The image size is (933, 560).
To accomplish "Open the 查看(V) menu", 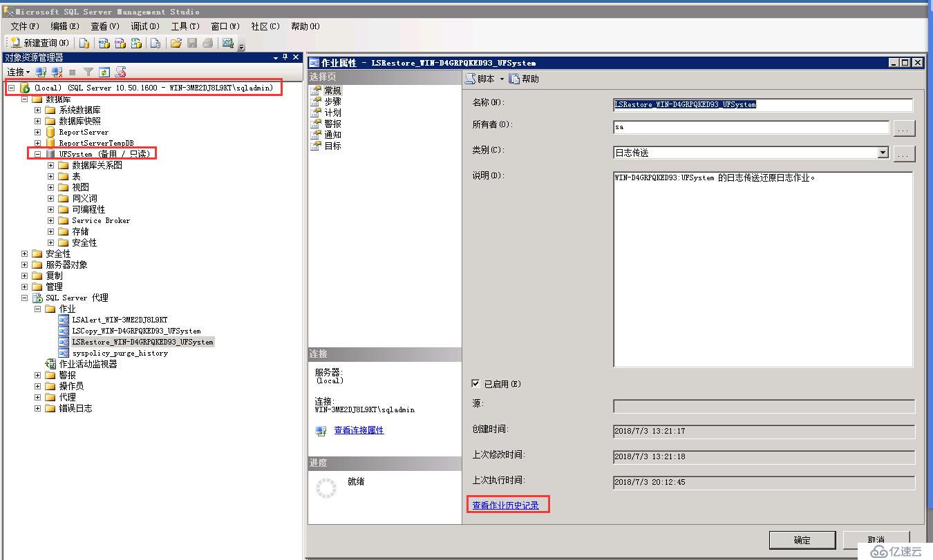I will coord(105,26).
